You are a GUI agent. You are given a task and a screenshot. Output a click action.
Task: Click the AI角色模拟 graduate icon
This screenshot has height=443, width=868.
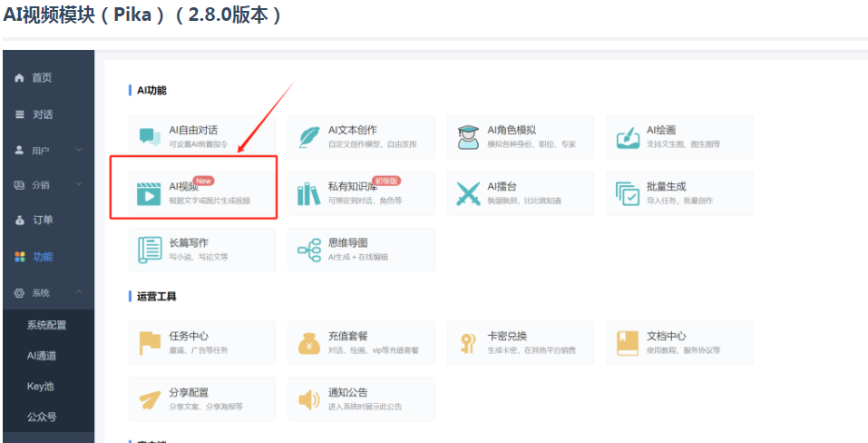tap(468, 137)
